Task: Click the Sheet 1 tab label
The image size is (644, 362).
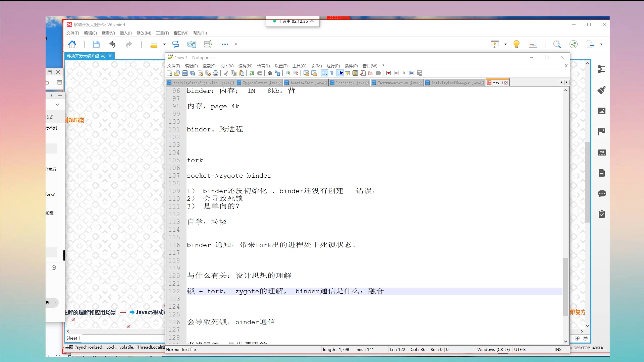Action: pos(73,338)
